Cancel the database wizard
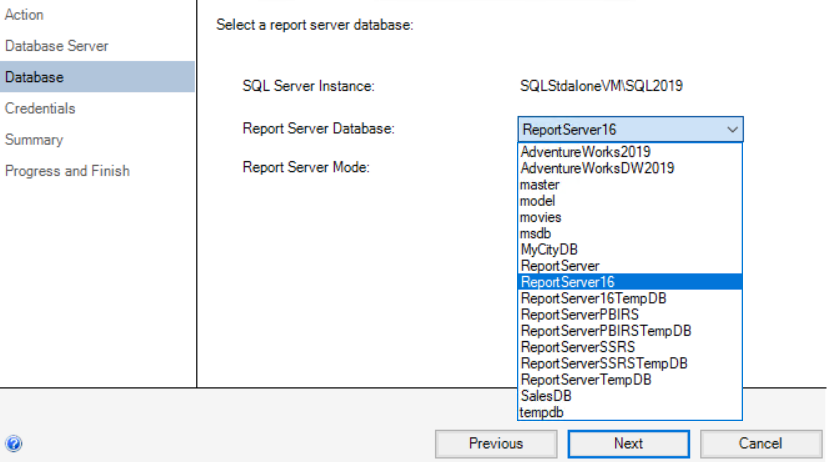828x462 pixels. pos(760,444)
